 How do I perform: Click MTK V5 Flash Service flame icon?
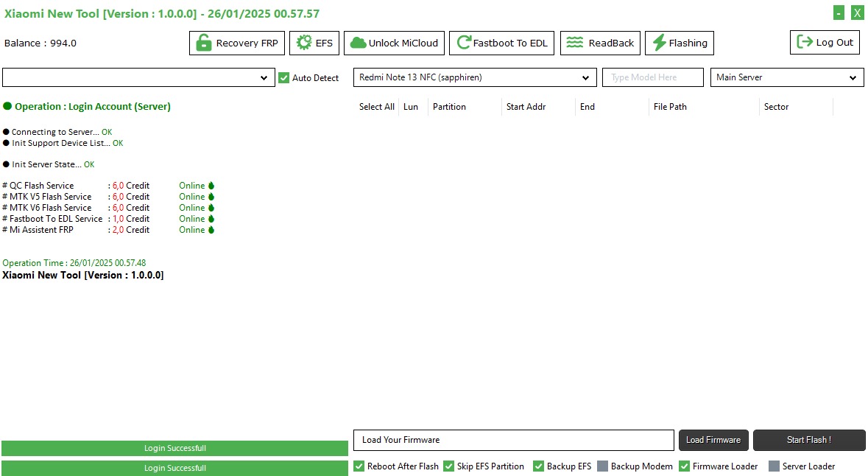[211, 197]
